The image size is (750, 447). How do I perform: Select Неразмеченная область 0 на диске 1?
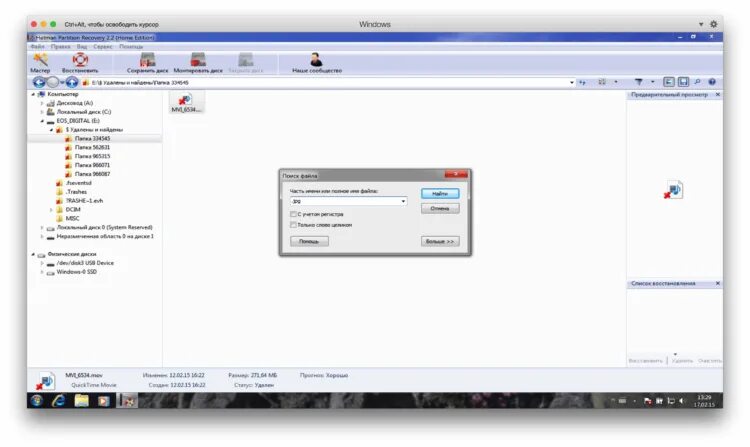tap(105, 236)
